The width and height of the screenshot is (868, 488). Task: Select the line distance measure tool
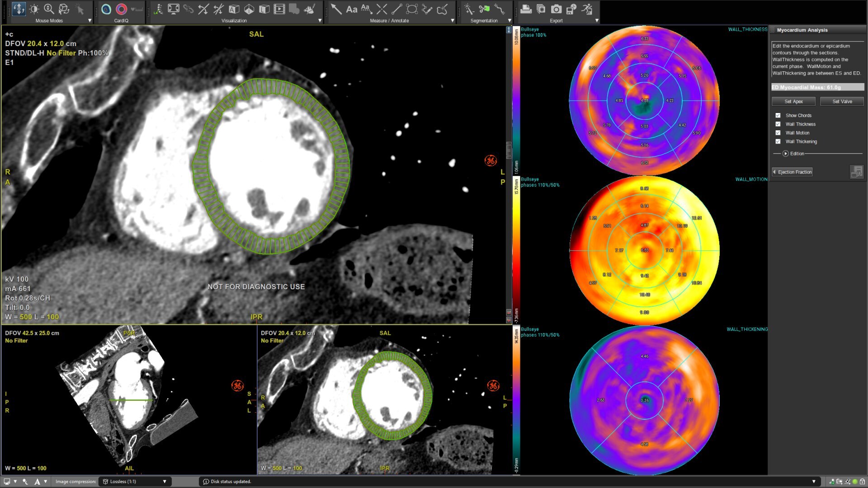click(x=396, y=9)
